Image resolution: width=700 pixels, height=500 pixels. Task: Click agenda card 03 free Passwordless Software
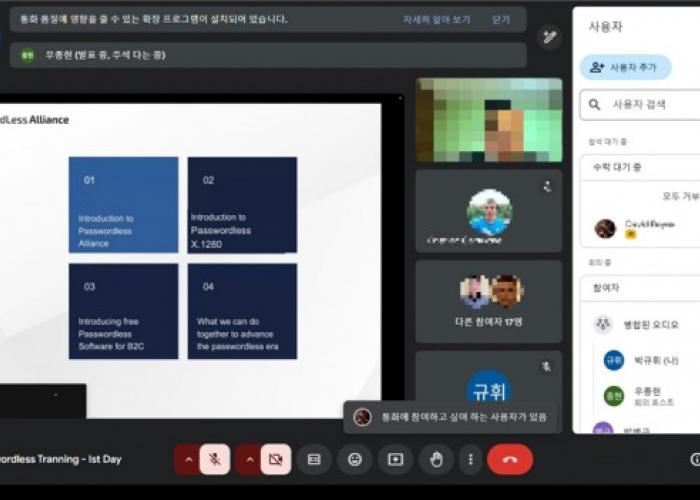tap(123, 311)
